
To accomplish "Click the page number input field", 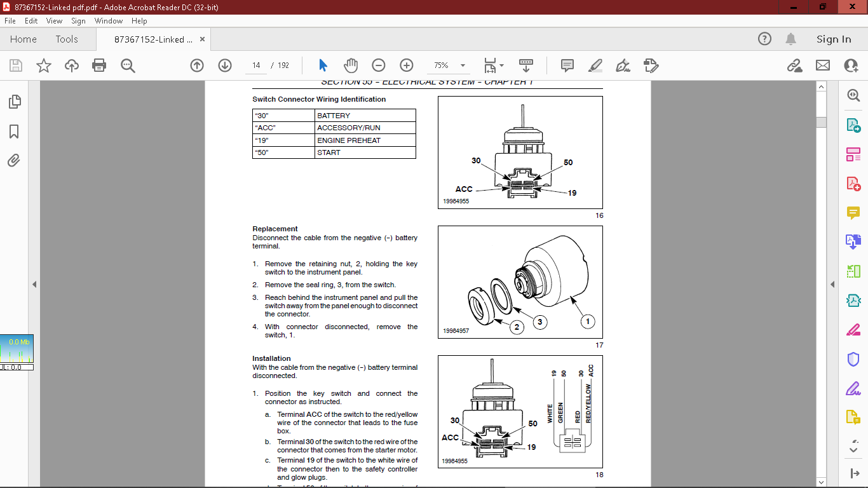I will pos(256,65).
